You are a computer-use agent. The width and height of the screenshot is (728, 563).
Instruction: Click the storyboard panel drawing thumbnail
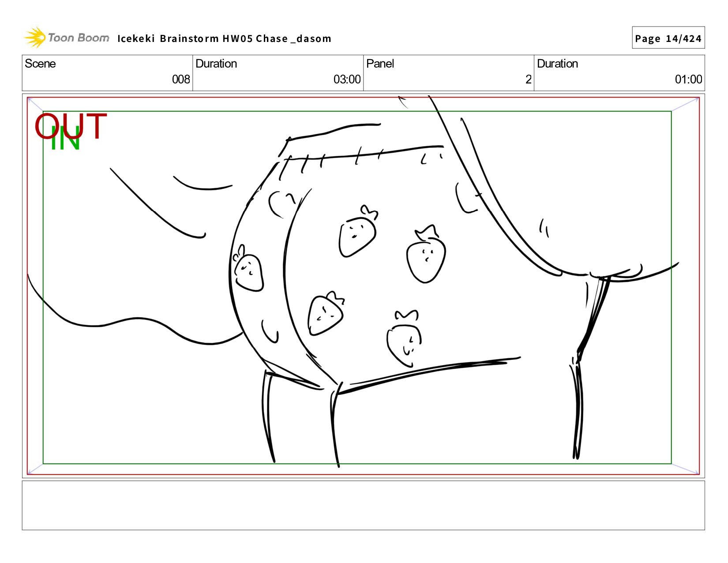click(x=363, y=286)
